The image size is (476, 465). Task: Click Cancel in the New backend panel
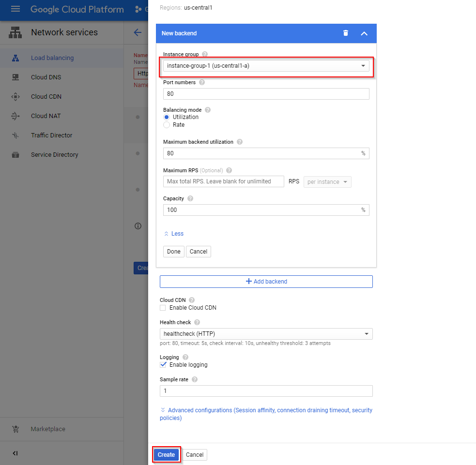coord(199,252)
